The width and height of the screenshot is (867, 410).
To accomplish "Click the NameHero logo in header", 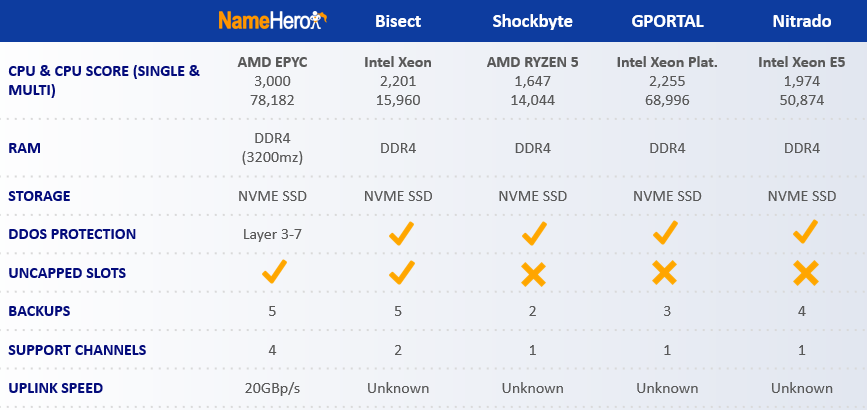I will pyautogui.click(x=273, y=21).
